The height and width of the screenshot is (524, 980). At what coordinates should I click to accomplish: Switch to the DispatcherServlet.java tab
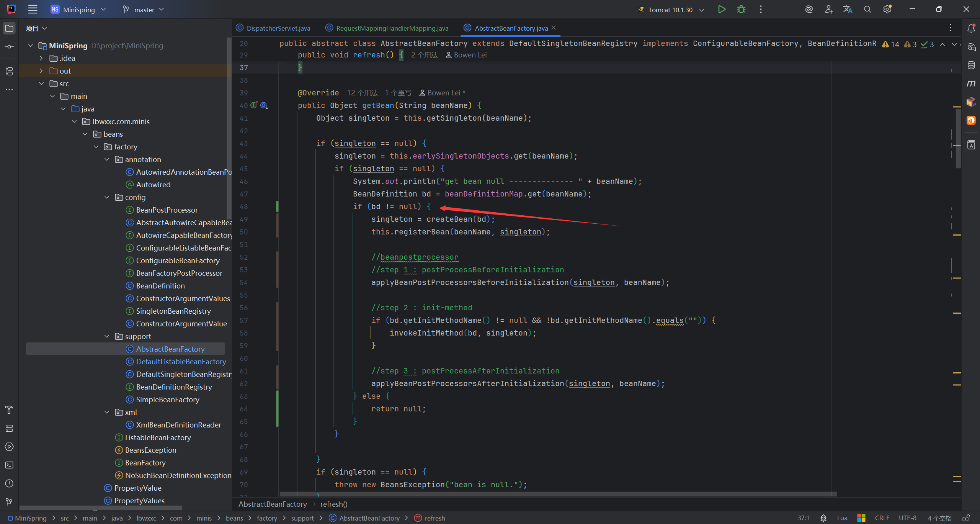(273, 28)
